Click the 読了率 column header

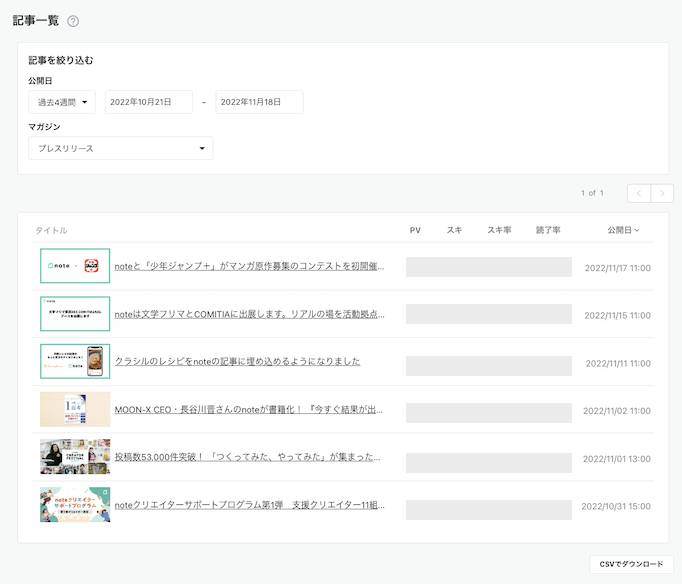pos(548,230)
